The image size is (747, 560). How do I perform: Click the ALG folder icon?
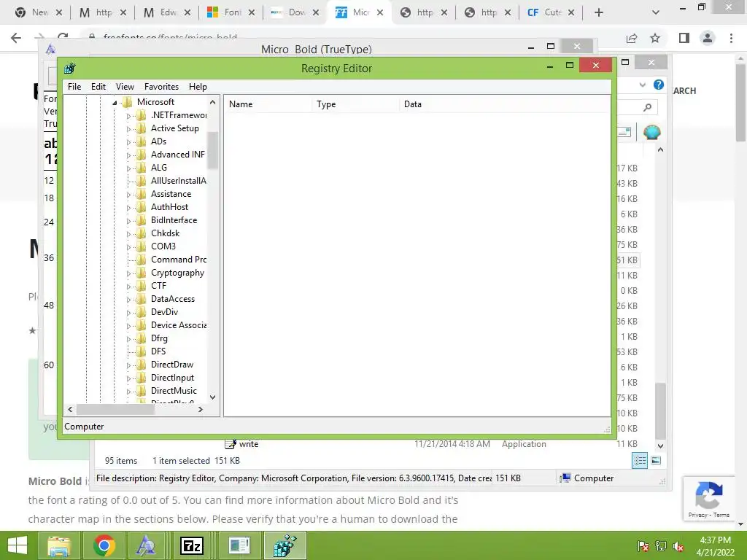click(x=141, y=168)
